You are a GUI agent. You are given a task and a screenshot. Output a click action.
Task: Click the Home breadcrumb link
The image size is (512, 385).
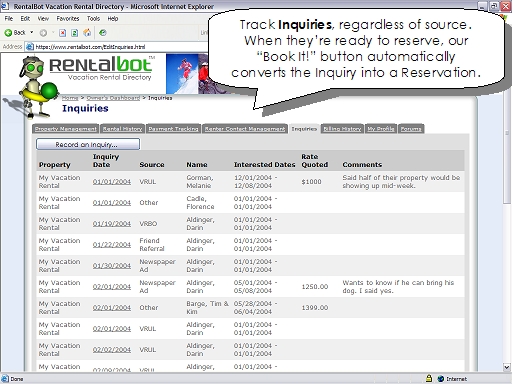pyautogui.click(x=70, y=98)
